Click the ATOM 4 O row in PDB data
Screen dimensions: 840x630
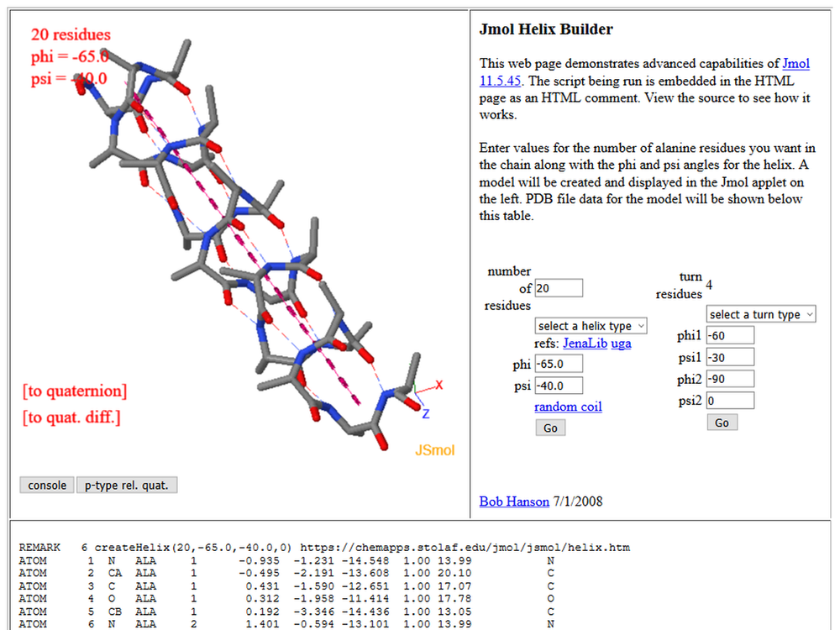(x=286, y=599)
